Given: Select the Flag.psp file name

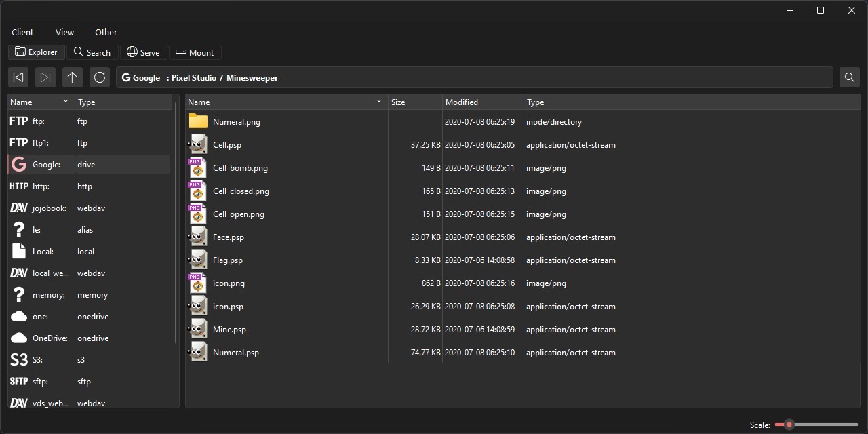Looking at the screenshot, I should click(x=228, y=260).
